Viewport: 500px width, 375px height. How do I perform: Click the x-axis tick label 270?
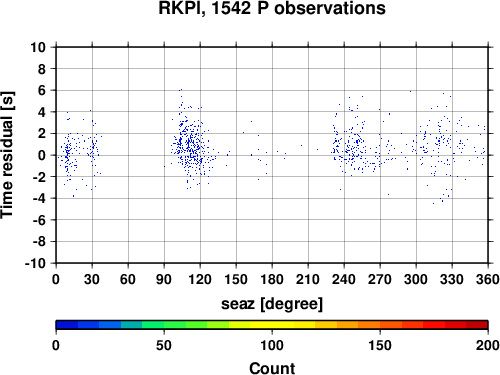tap(380, 279)
